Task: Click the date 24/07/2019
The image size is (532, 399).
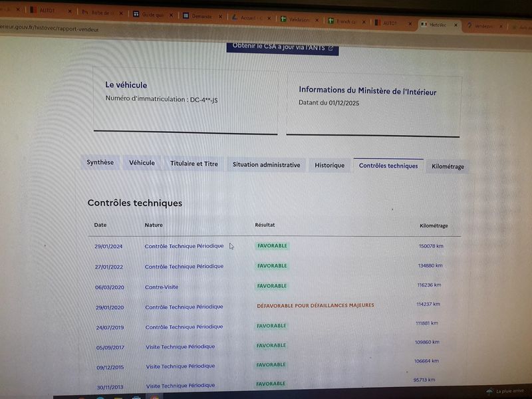Action: pyautogui.click(x=110, y=328)
